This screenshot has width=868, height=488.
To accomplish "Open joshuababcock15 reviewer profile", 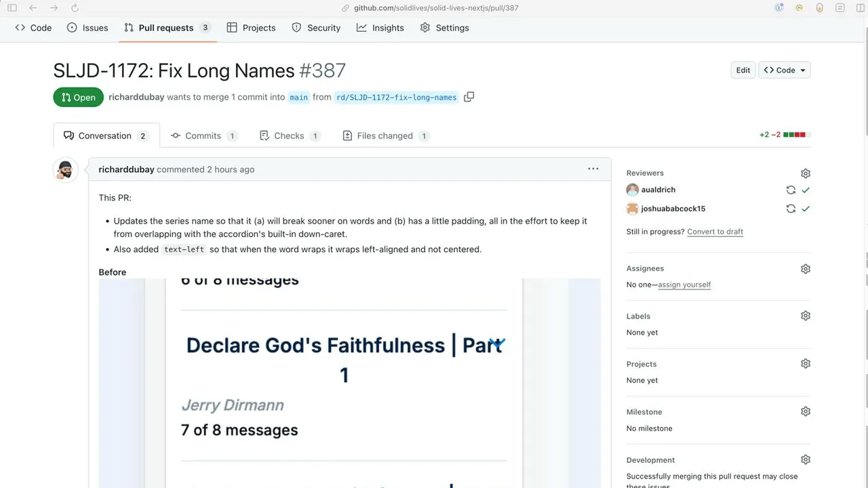I will [x=673, y=209].
